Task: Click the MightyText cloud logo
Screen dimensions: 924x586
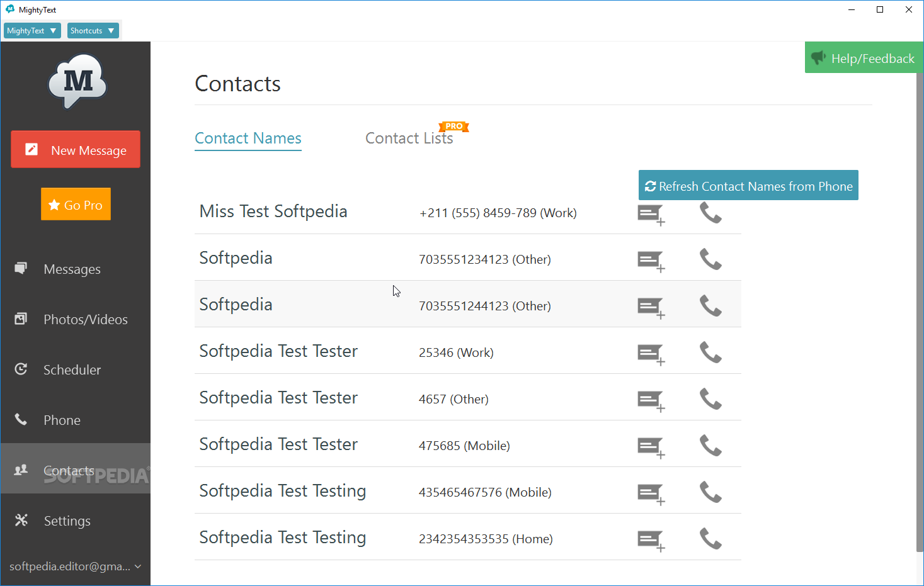Action: [77, 81]
